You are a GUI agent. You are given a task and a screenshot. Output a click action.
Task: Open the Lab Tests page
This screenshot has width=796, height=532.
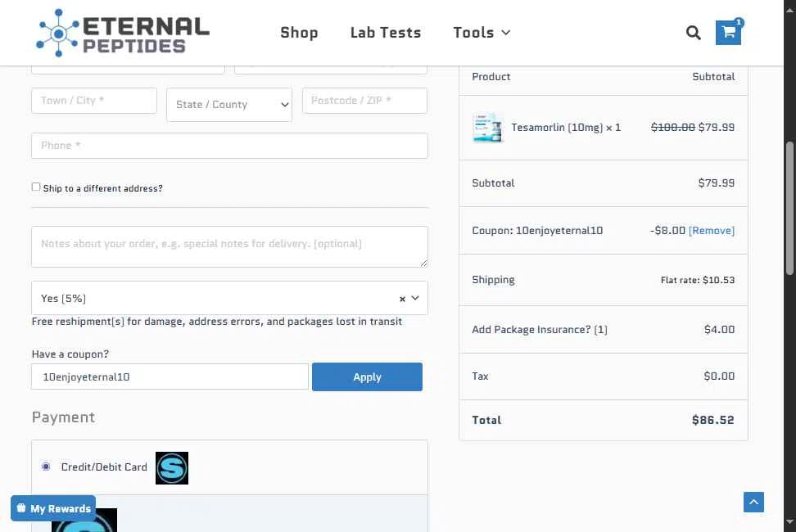pos(386,33)
